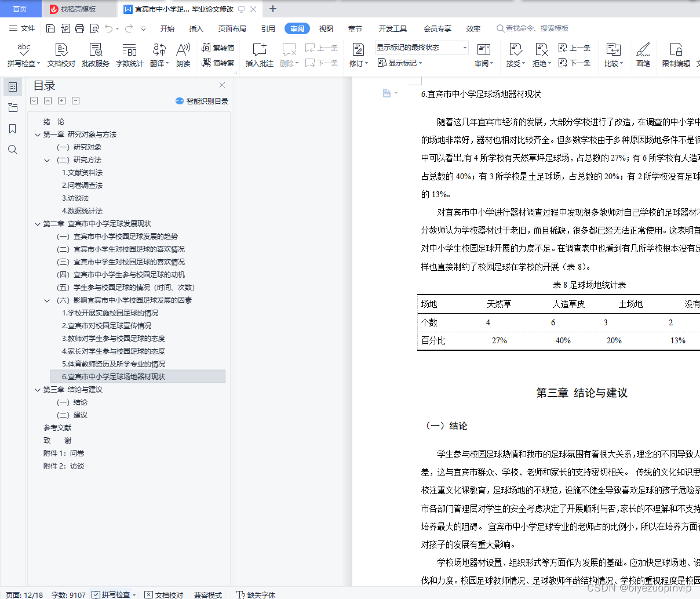Open the 审阅 review pane dropdown
Screen dimensions: 700x599
[484, 63]
